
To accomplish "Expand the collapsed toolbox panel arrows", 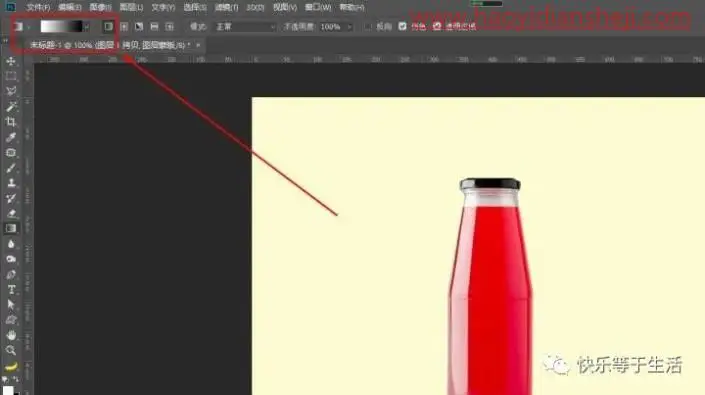I will click(x=5, y=41).
